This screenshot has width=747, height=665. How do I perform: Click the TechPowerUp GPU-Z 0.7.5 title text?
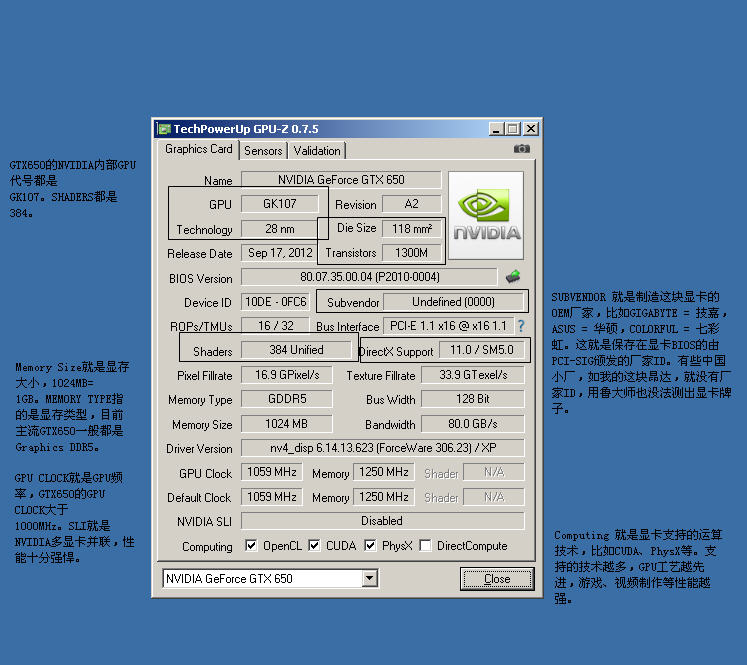(x=246, y=129)
